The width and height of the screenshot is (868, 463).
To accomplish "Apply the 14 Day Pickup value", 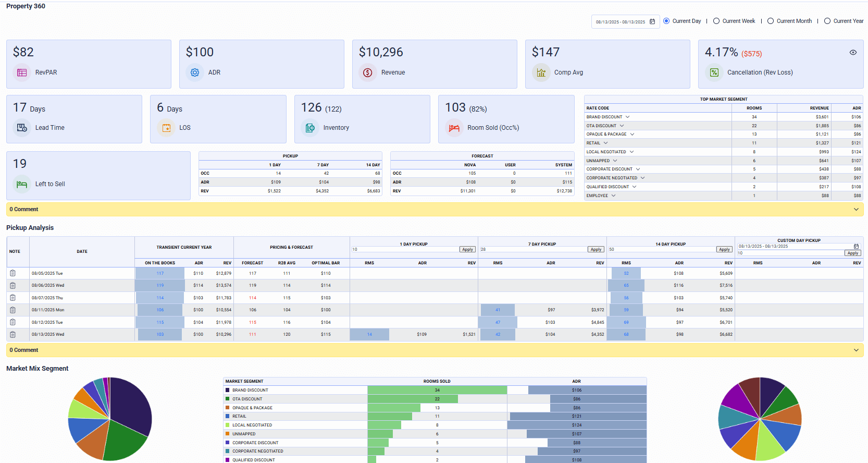I will 724,250.
